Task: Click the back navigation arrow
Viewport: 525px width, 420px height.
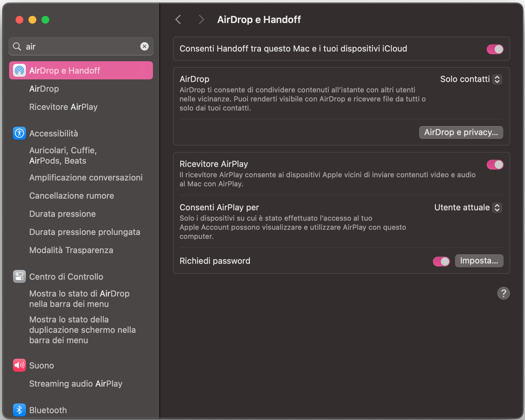Action: (178, 19)
